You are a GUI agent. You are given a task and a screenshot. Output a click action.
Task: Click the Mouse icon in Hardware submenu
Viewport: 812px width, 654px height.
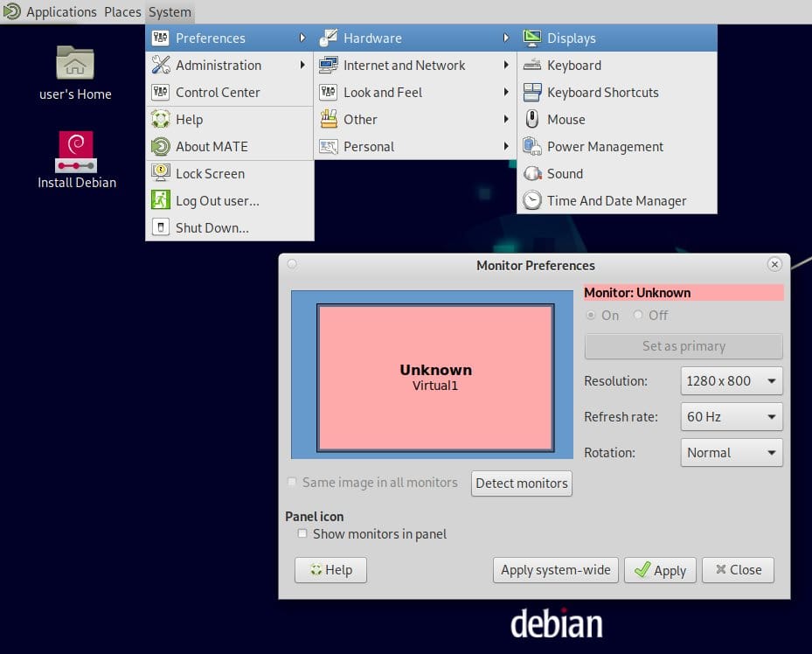pos(531,120)
